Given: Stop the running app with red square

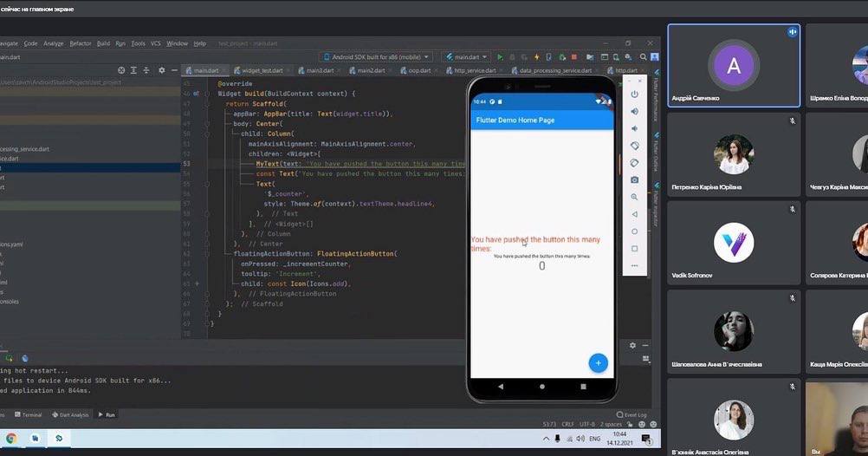Looking at the screenshot, I should coord(574,57).
